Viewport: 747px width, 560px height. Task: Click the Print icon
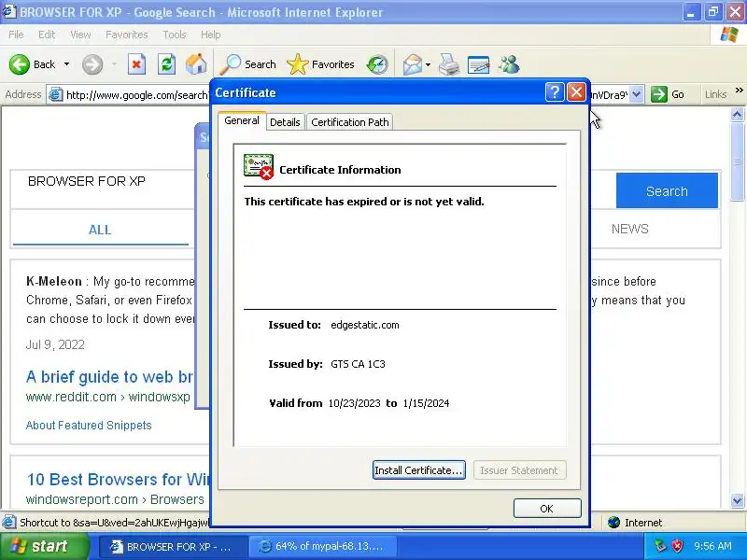(x=449, y=64)
